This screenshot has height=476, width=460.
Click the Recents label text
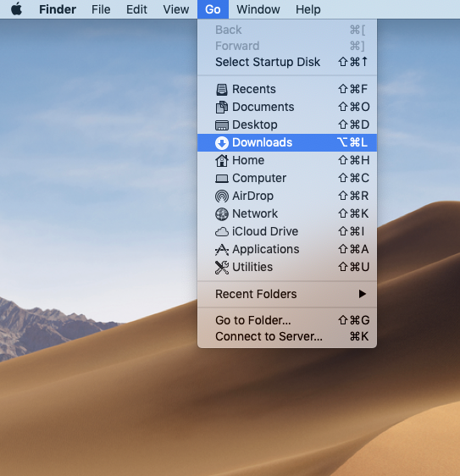point(254,89)
